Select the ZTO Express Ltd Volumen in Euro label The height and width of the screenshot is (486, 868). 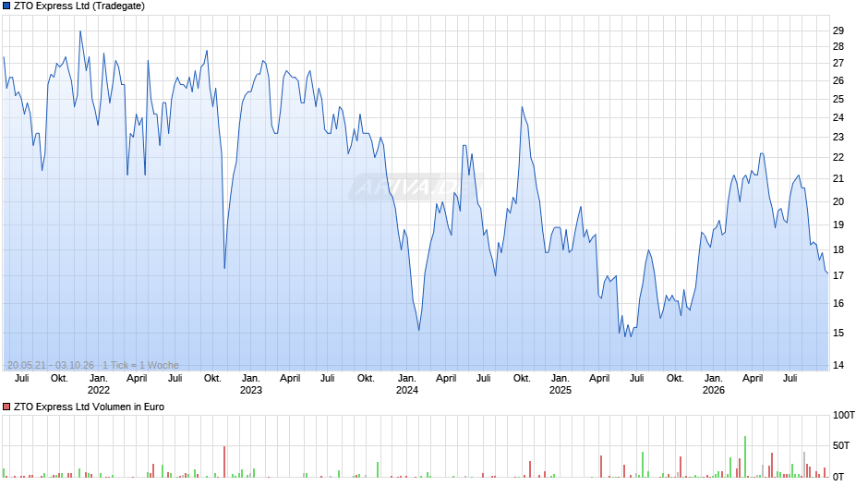tap(90, 407)
